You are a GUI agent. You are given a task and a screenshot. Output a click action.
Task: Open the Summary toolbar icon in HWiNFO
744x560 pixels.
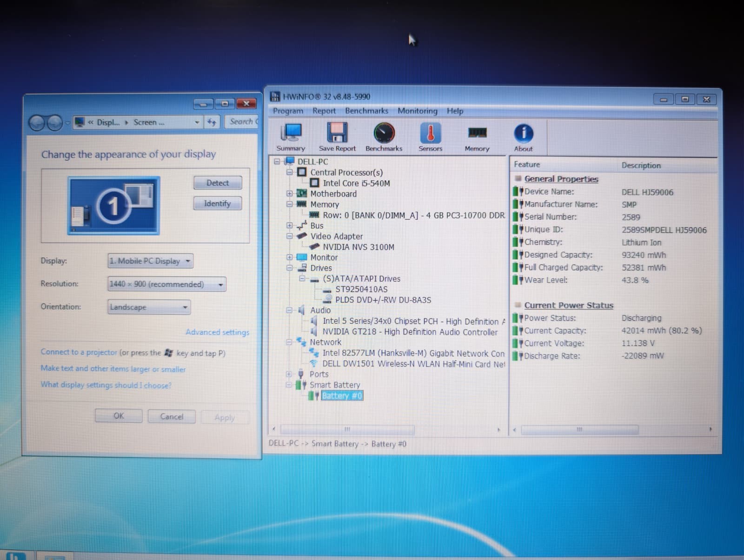coord(291,137)
